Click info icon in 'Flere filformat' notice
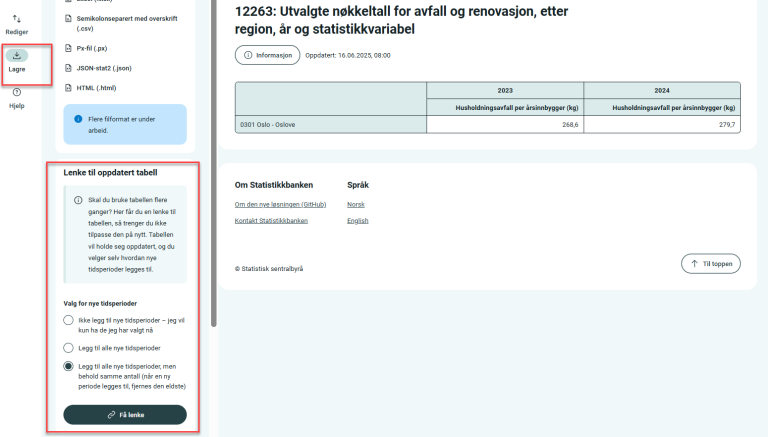Screen dimensions: 768x437 [x=78, y=119]
